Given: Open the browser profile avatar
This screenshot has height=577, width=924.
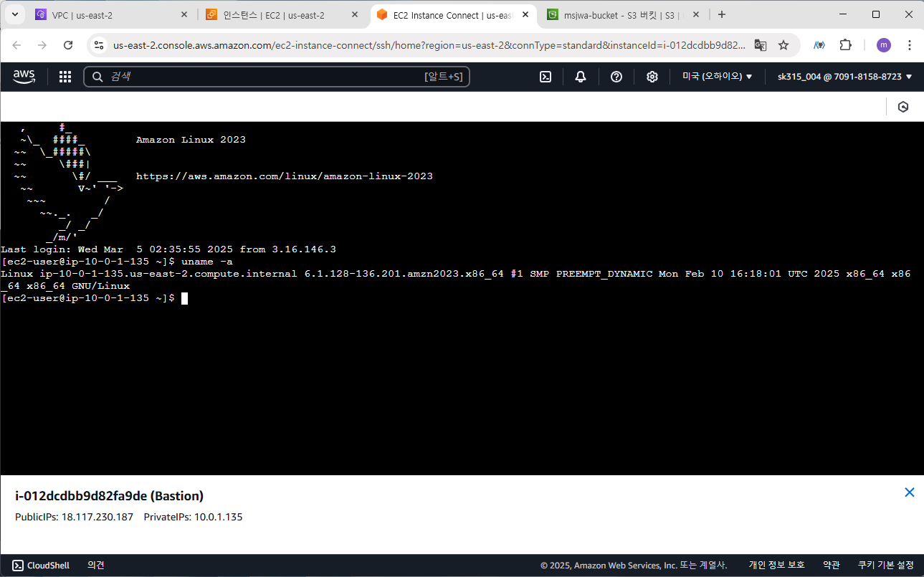Looking at the screenshot, I should 884,45.
